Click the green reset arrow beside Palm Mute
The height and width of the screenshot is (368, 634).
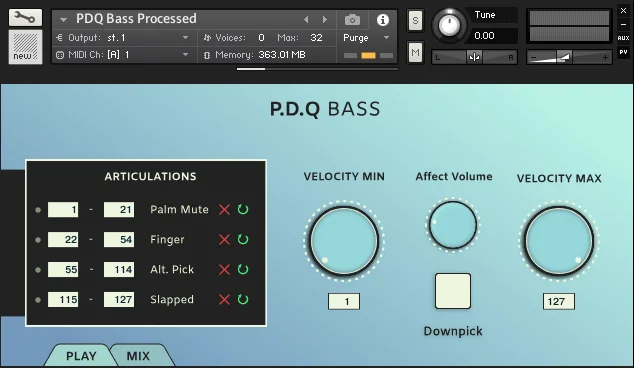243,209
